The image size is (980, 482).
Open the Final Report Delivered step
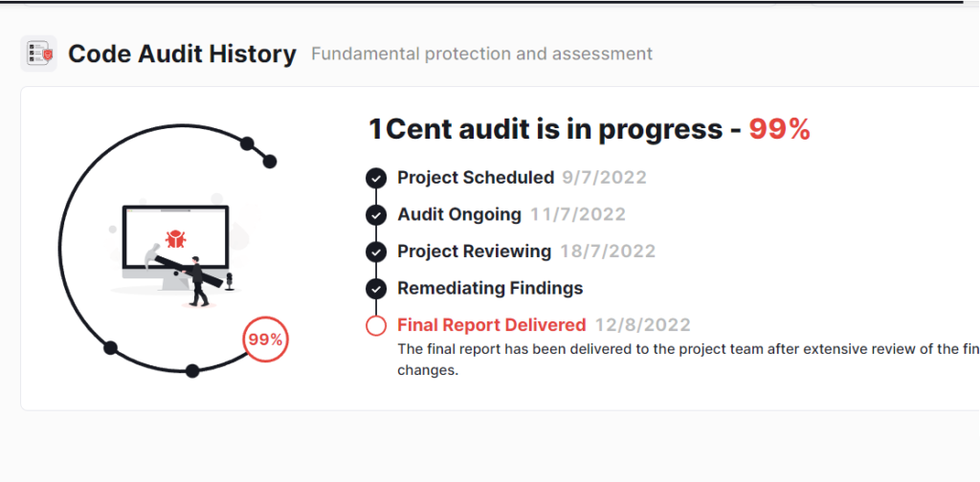(x=491, y=325)
